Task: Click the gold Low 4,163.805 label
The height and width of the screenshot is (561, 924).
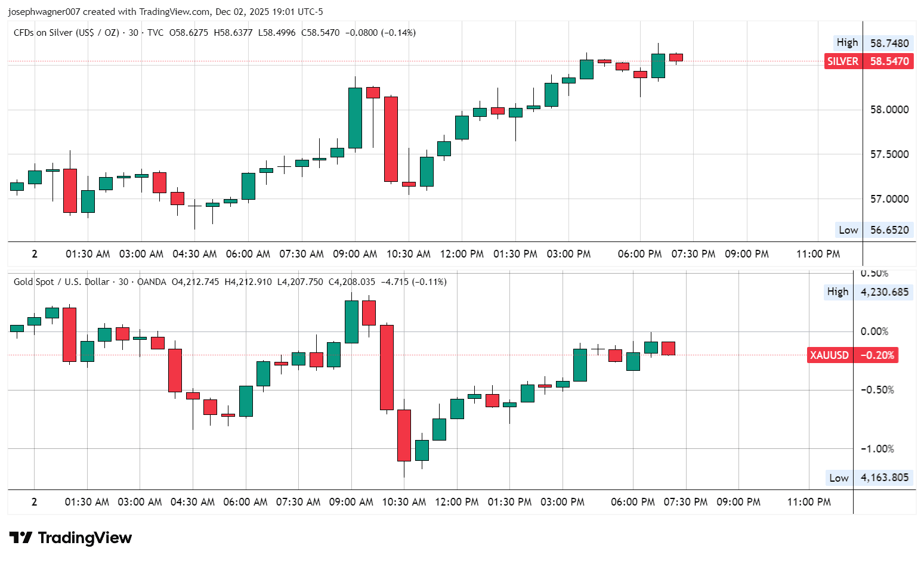Action: tap(870, 478)
